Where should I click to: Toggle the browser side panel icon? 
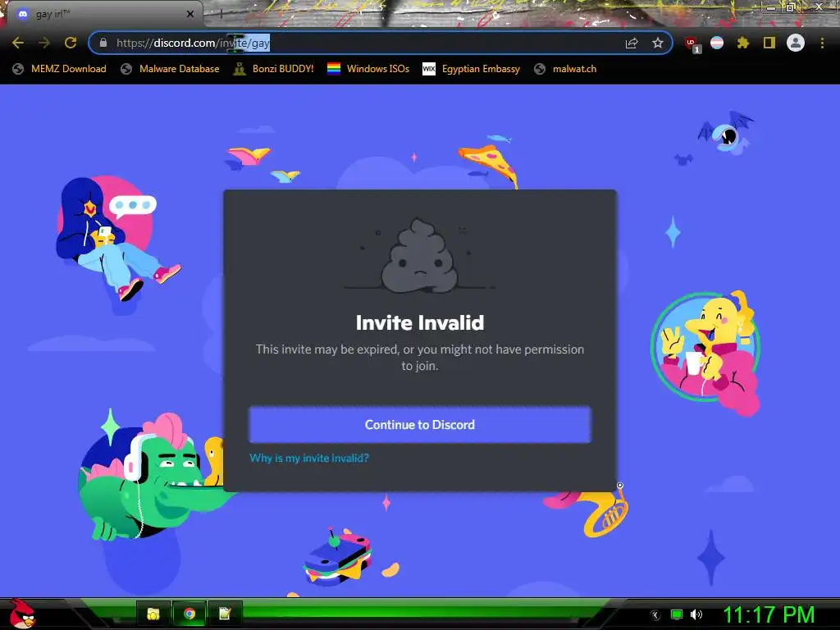[x=769, y=43]
